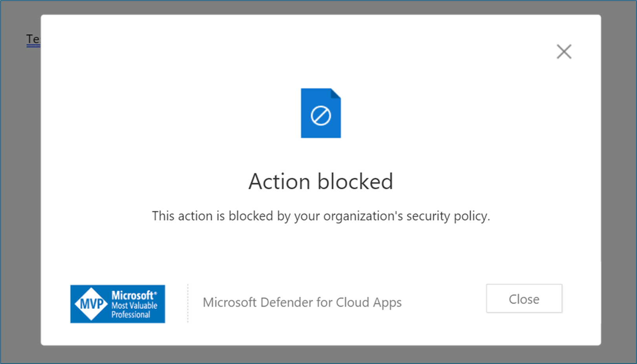Click the folded corner of the file icon
Image resolution: width=637 pixels, height=364 pixels.
pyautogui.click(x=335, y=93)
